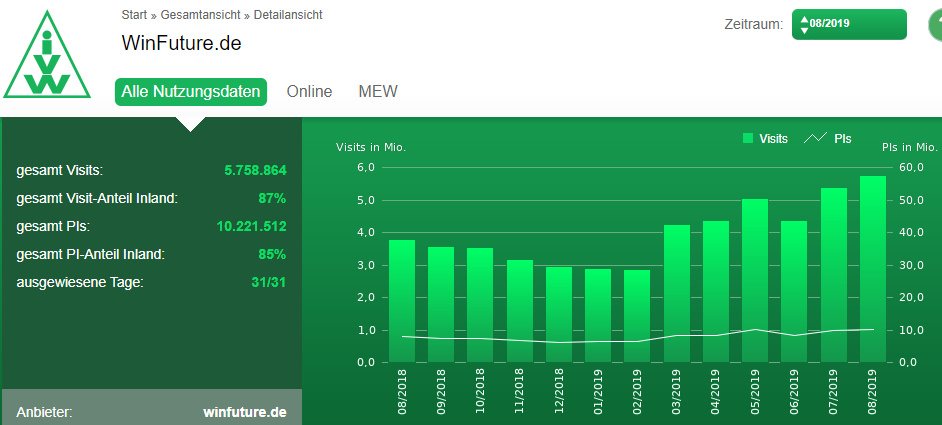Switch to the Online tab
Screen dimensions: 942x425
[309, 92]
